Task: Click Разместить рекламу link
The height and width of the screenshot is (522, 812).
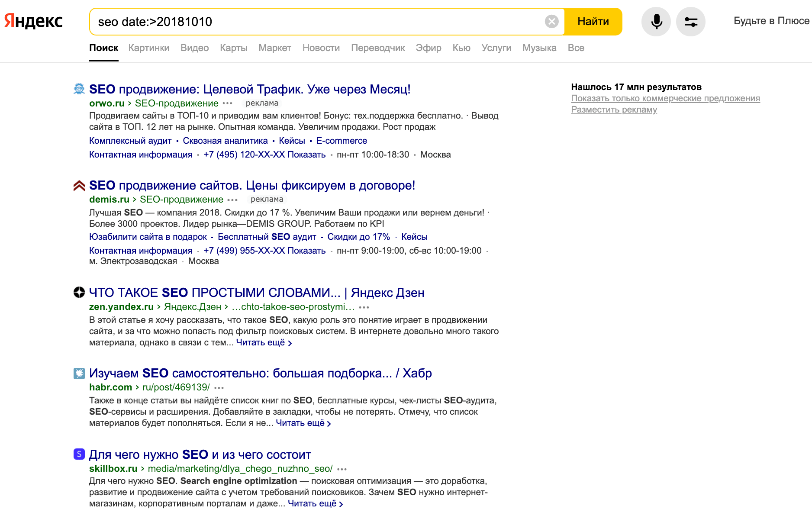Action: tap(614, 110)
